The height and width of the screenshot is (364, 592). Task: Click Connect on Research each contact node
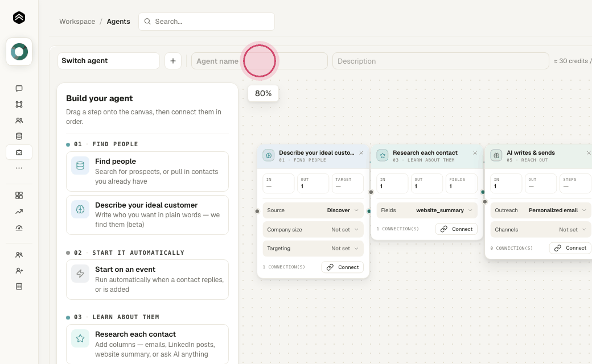tap(456, 229)
